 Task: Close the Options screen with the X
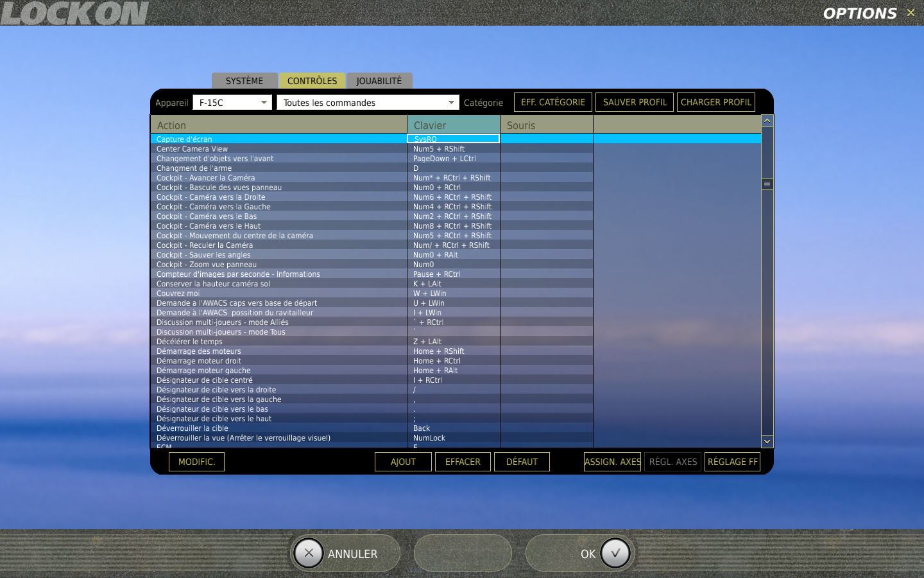(911, 13)
